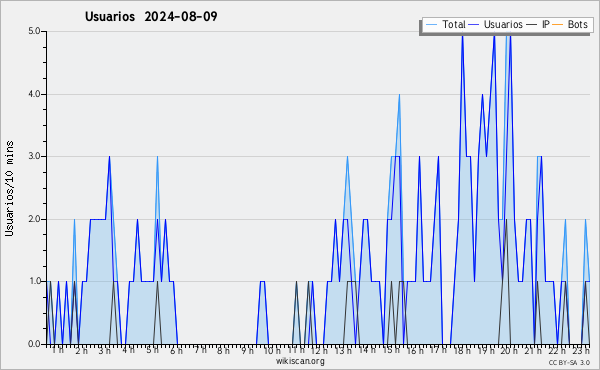This screenshot has height=370, width=600.
Task: Click the "3 h" x-axis tick label
Action: click(104, 350)
